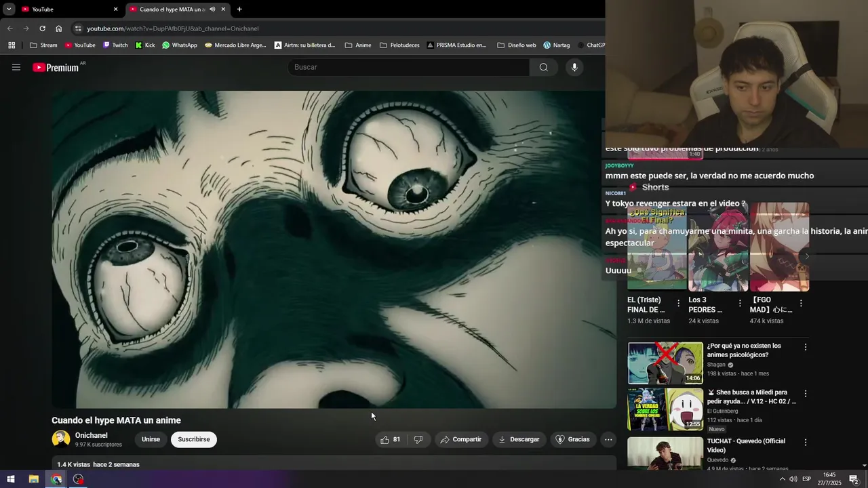Click the YouTube Premium logo
The width and height of the screenshot is (868, 488).
coord(56,68)
